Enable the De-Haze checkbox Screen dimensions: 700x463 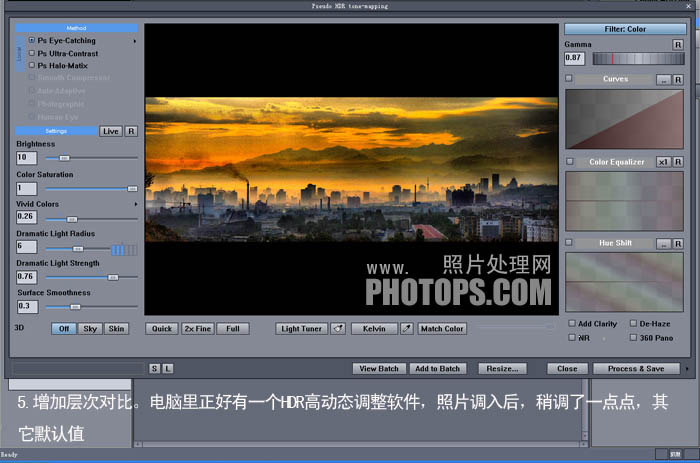tap(634, 324)
